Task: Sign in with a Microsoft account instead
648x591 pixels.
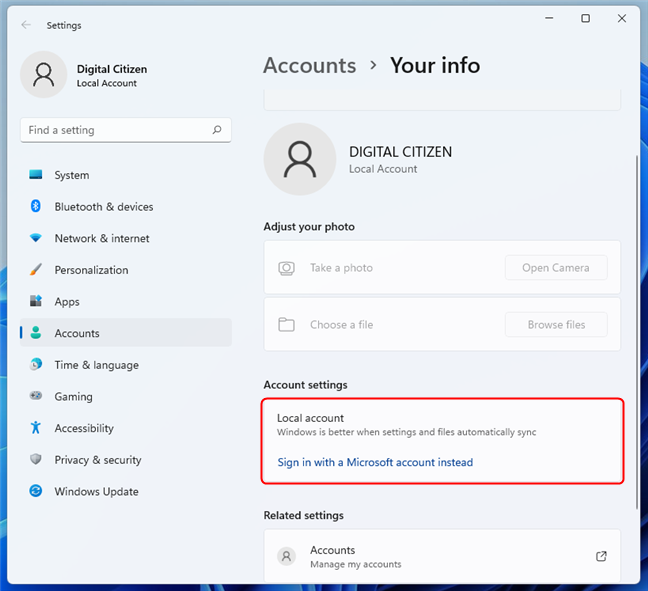Action: pyautogui.click(x=375, y=463)
